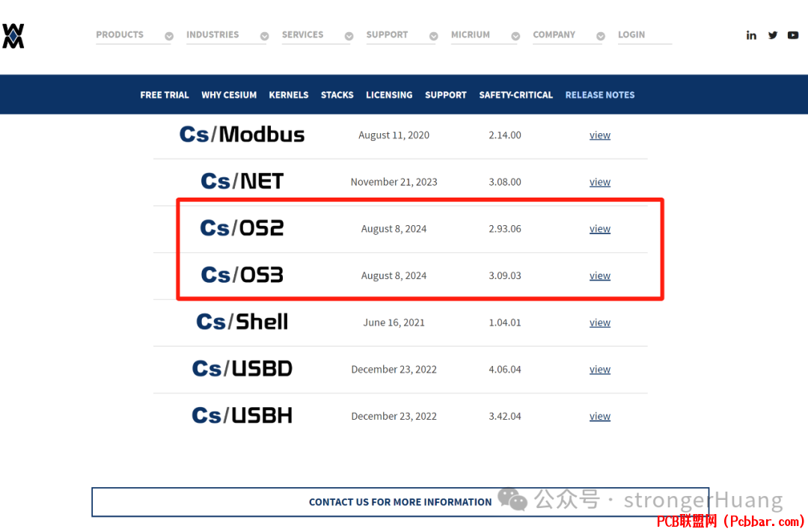View Cs/USBD release notes

click(600, 370)
